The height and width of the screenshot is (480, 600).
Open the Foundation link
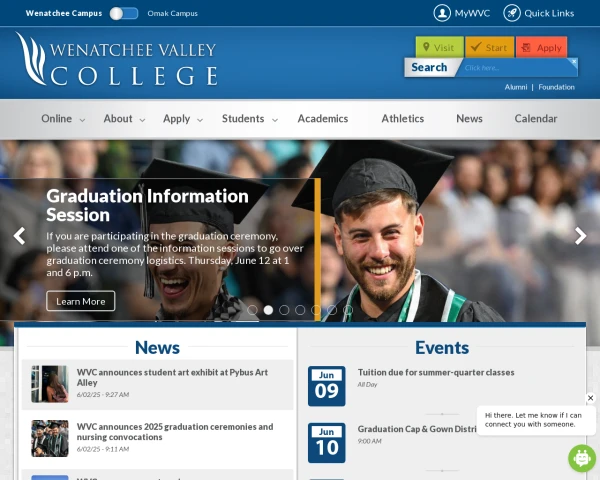(x=556, y=87)
